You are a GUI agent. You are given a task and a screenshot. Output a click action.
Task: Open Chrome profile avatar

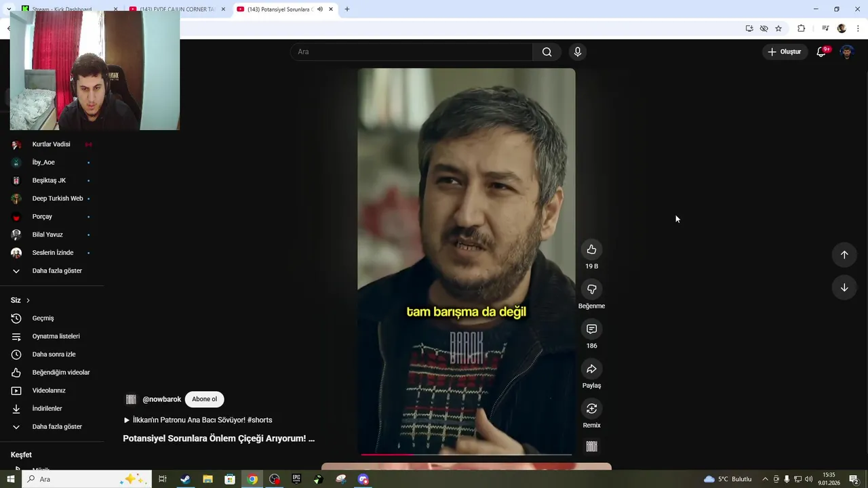(842, 28)
